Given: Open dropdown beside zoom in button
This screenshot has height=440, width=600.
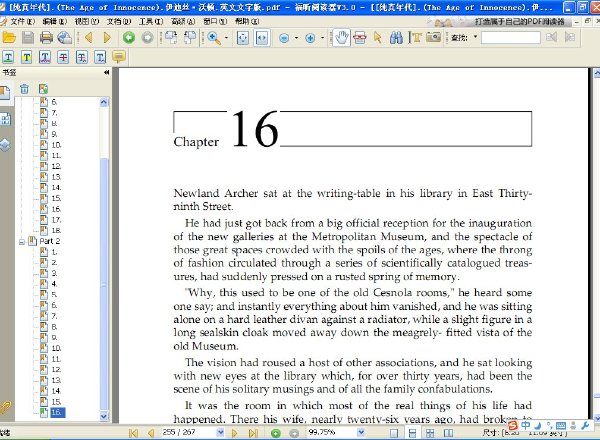Looking at the screenshot, I should 322,38.
